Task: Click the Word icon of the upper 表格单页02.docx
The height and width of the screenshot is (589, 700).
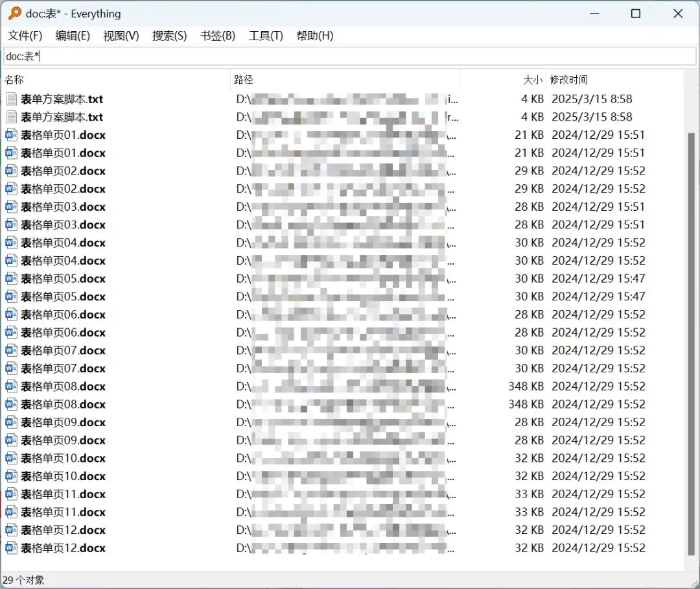Action: pos(11,171)
